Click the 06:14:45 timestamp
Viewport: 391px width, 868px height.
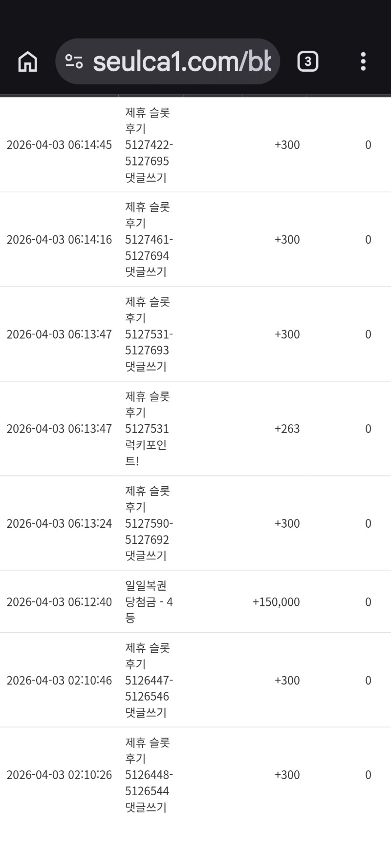tap(59, 145)
